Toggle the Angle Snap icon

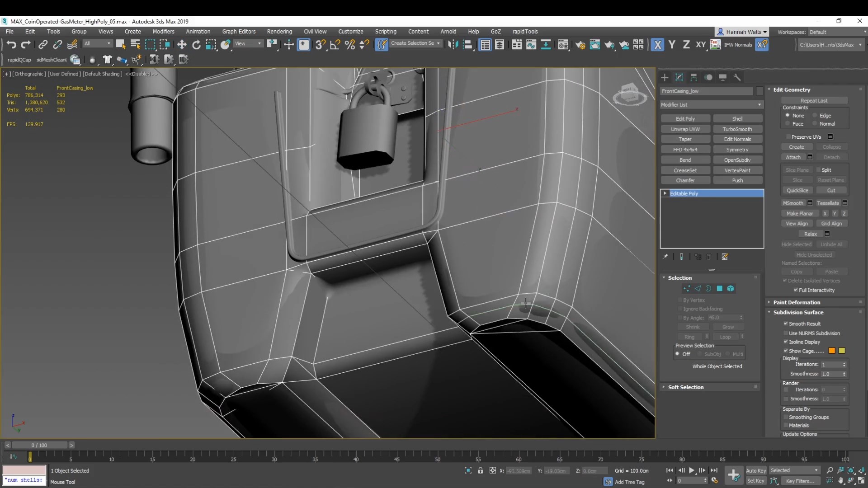pyautogui.click(x=335, y=44)
